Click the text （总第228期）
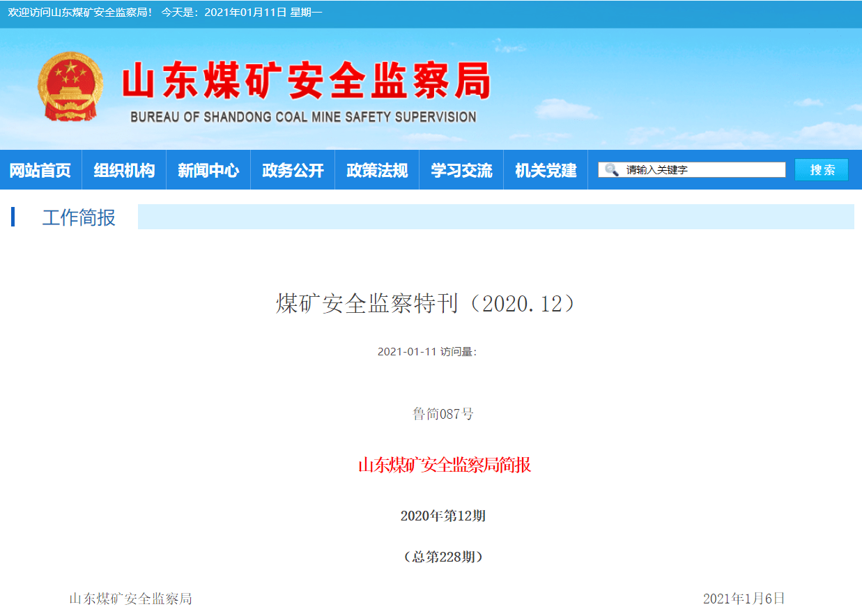This screenshot has width=862, height=616. click(x=443, y=557)
